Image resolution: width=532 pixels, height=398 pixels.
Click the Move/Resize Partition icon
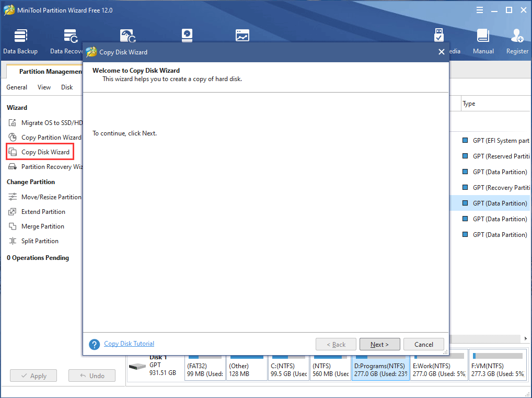click(x=13, y=197)
